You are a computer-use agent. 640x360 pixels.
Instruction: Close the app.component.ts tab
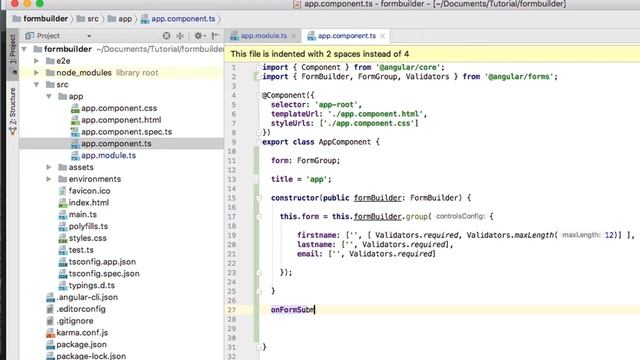(x=382, y=36)
